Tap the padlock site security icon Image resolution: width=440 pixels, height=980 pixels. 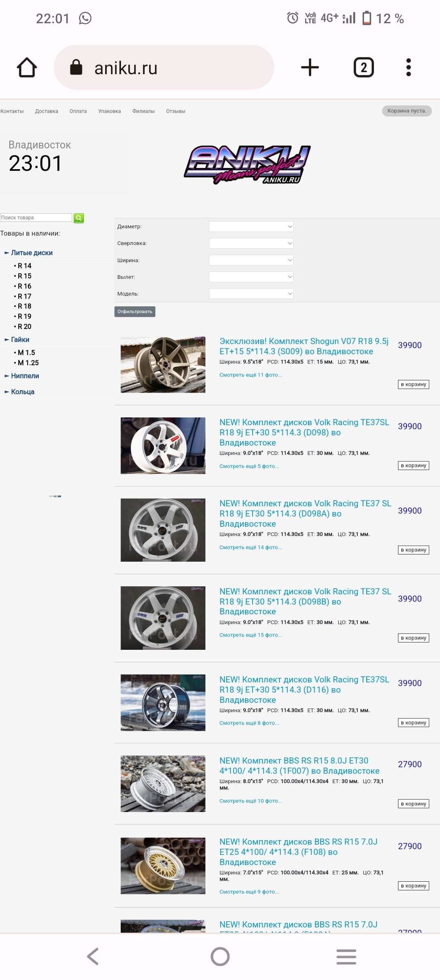(x=76, y=67)
